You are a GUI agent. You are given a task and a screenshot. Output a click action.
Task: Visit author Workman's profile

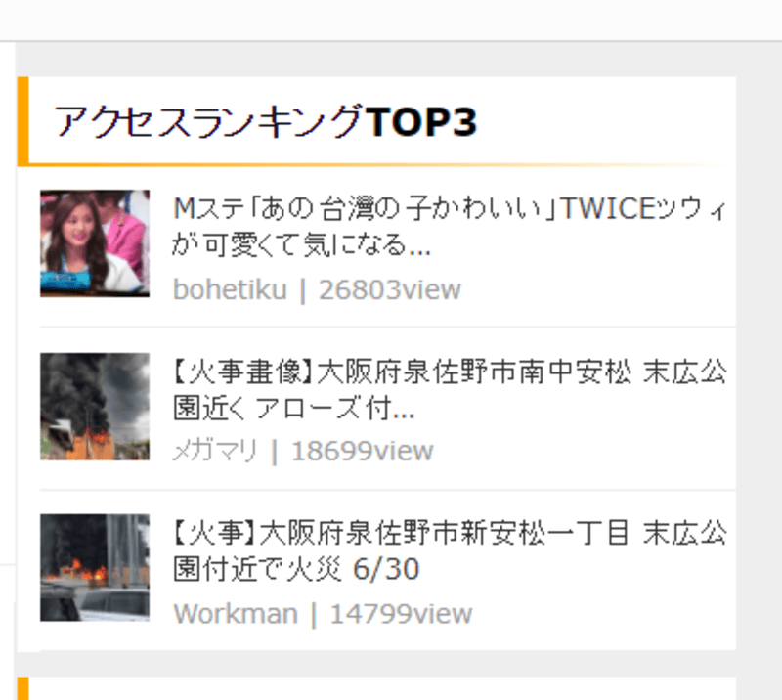(236, 613)
